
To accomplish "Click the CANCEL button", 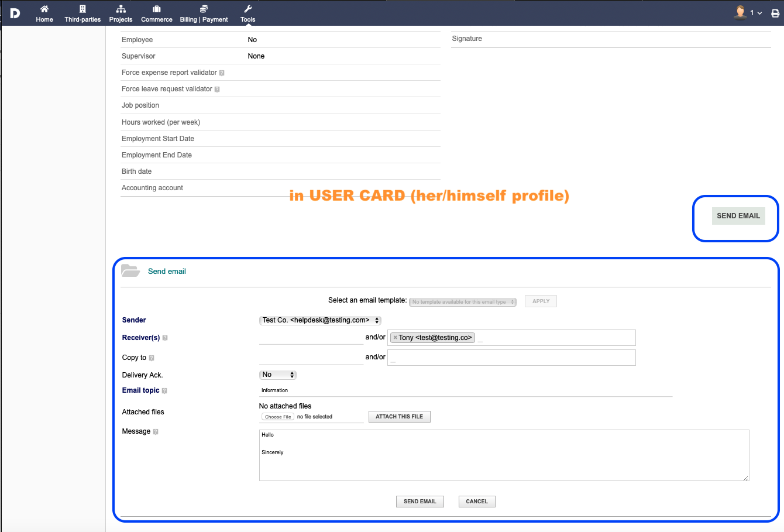I will [477, 502].
